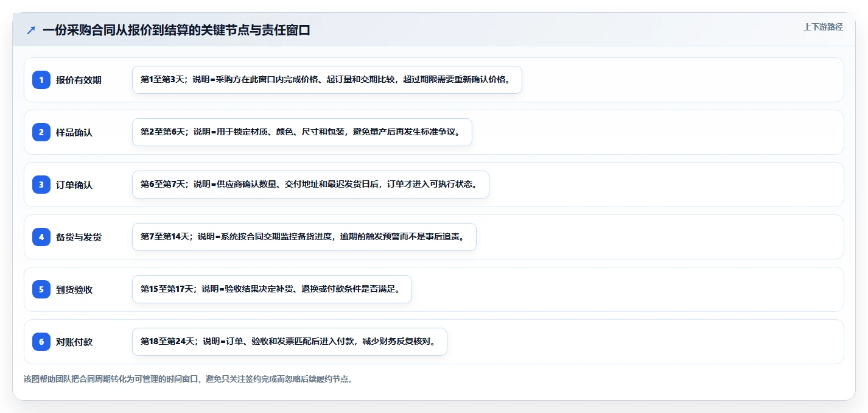The image size is (868, 413).
Task: Click the title 一份采购合同从报价到结算的关键节点与责任窗口
Action: pyautogui.click(x=177, y=30)
